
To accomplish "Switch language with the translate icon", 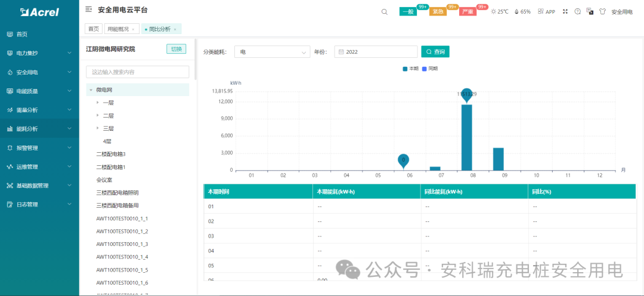I will [590, 11].
